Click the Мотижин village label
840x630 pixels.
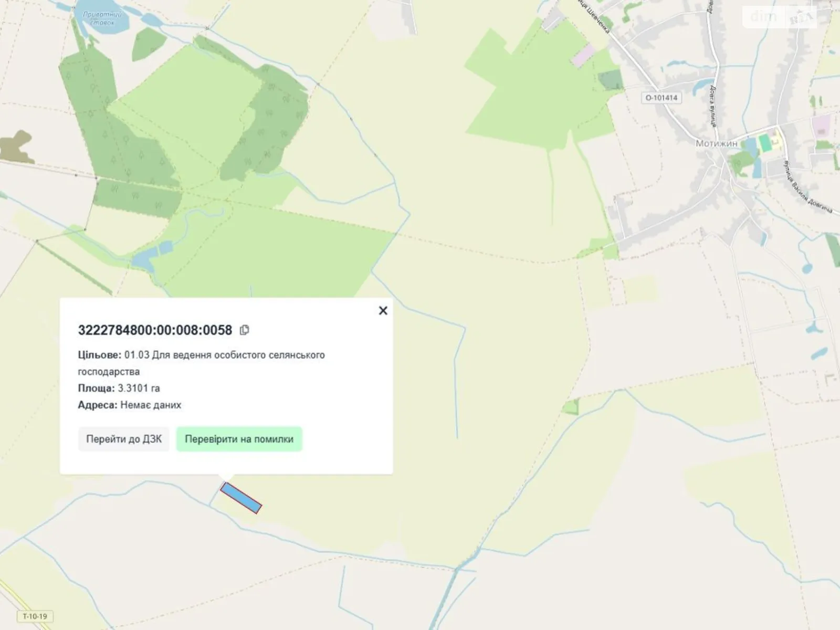(x=716, y=143)
